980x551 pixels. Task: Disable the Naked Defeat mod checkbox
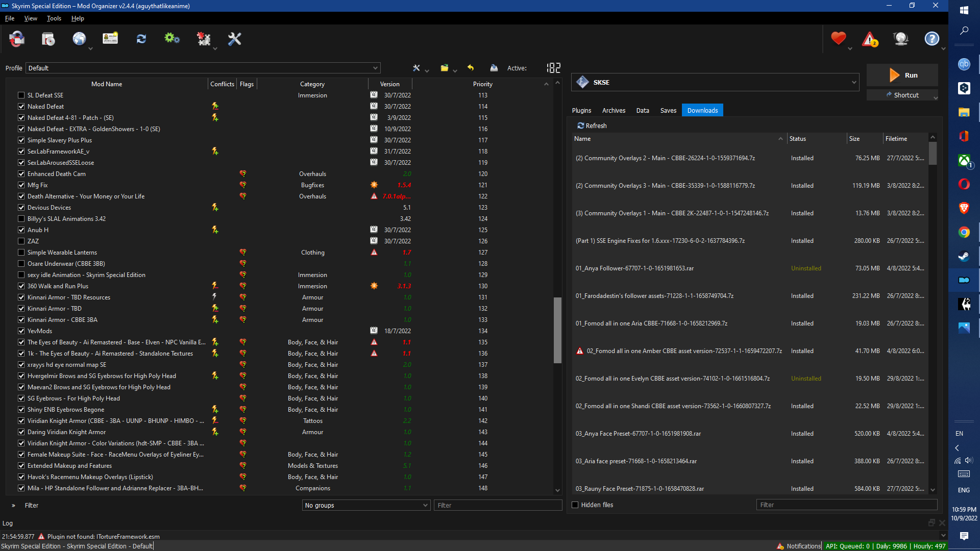[x=21, y=107]
